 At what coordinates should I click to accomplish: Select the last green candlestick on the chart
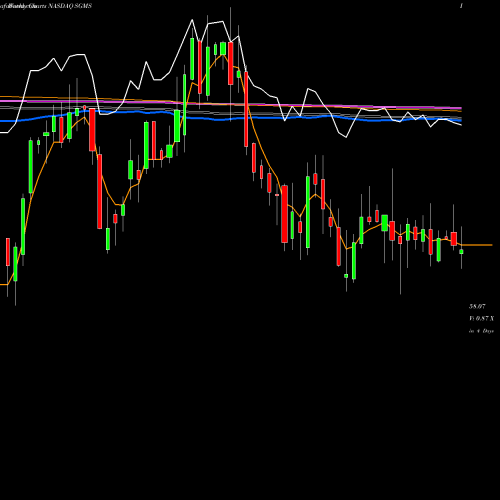pos(461,252)
